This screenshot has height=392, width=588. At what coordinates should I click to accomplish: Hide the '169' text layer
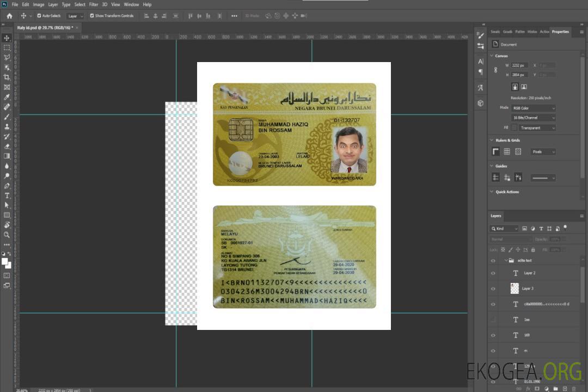493,335
